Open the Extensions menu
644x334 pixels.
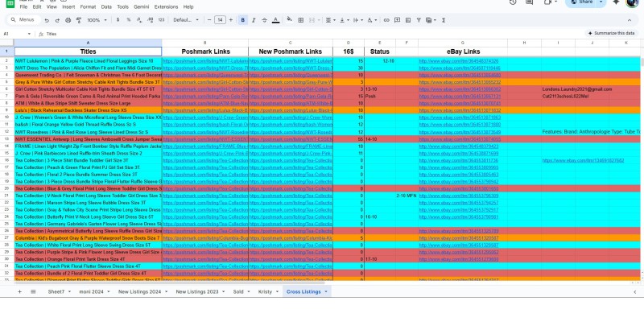point(166,6)
